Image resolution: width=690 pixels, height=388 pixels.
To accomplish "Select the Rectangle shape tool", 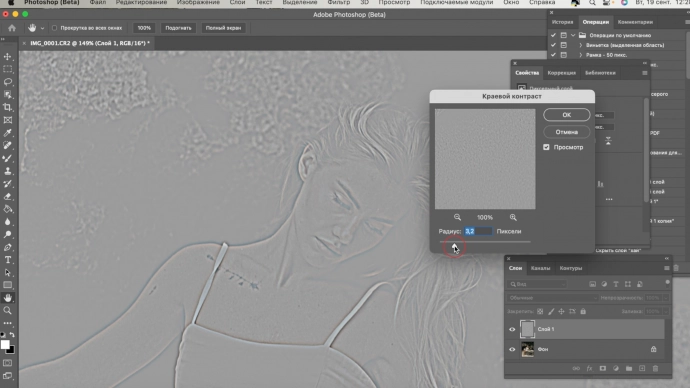I will [7, 285].
